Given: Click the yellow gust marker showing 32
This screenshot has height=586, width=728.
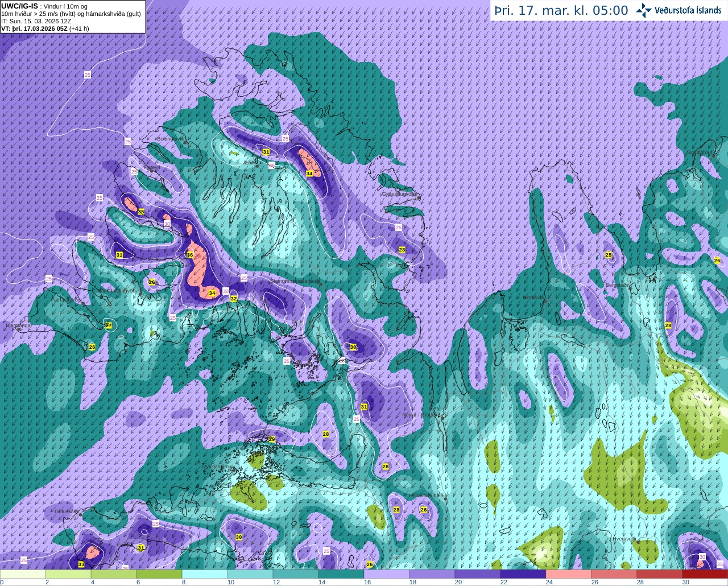Looking at the screenshot, I should pos(234,298).
